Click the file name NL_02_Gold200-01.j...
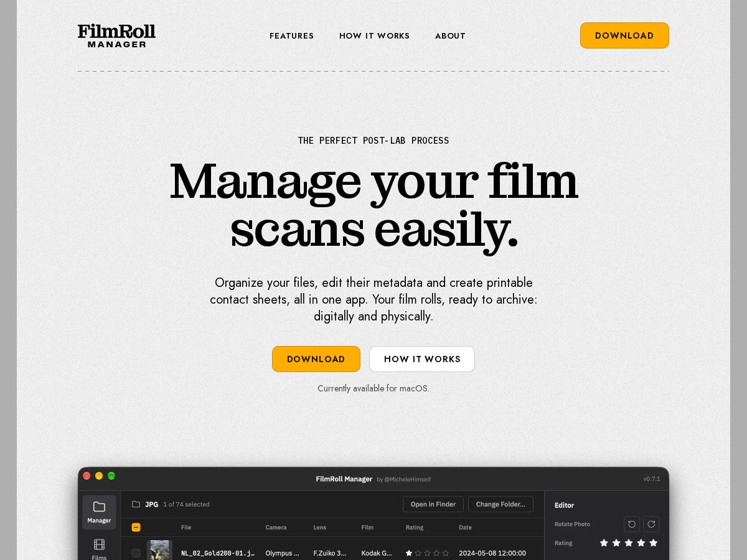Viewport: 747px width, 560px height. tap(218, 553)
